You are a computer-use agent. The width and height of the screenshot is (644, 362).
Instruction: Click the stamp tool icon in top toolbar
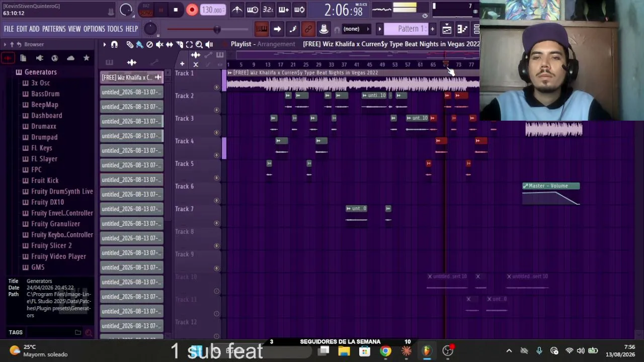324,29
